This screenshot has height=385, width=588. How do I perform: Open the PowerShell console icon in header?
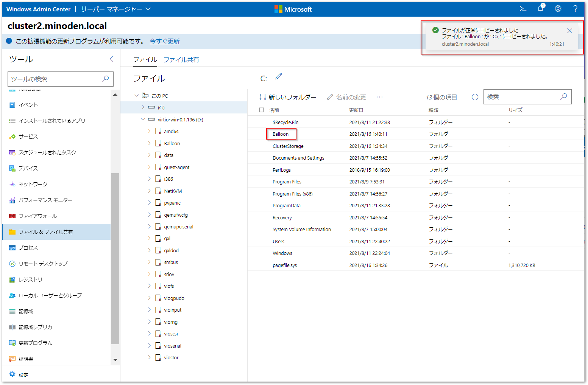523,9
